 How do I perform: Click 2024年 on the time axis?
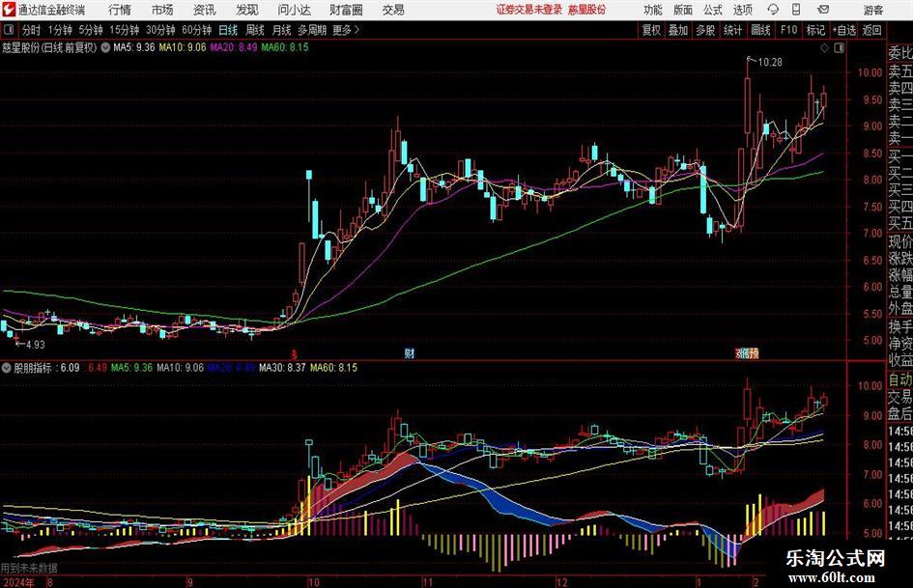point(18,581)
